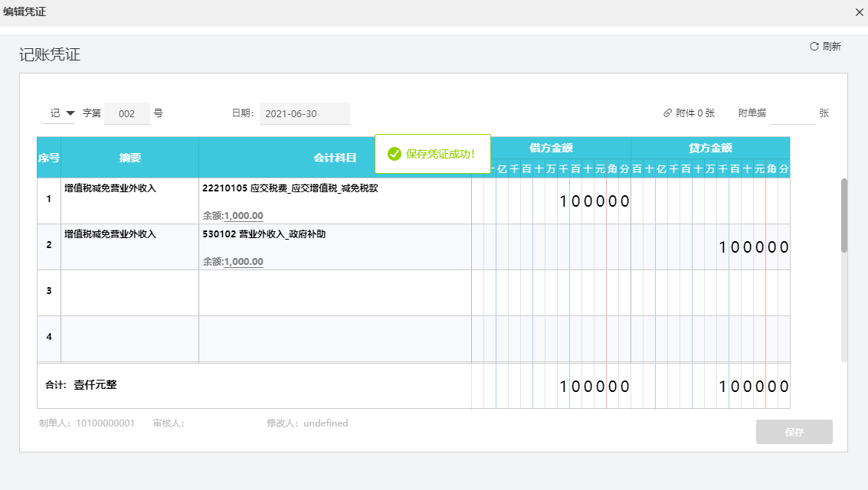Click the green success checkmark icon

coord(395,154)
